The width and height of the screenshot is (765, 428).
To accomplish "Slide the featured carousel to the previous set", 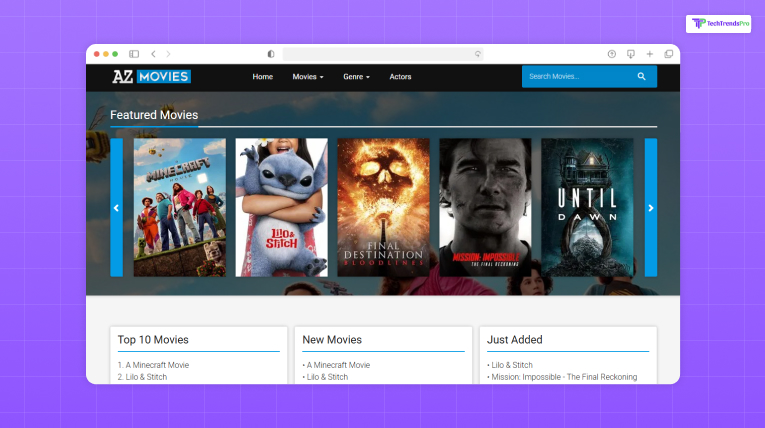I will [117, 207].
